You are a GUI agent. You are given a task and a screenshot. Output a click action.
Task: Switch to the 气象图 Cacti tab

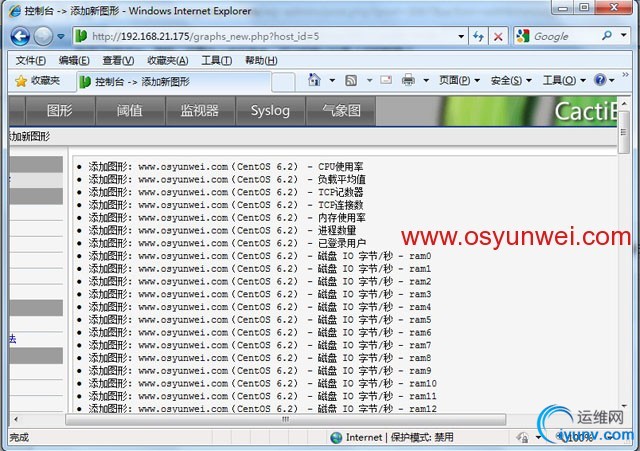coord(341,111)
